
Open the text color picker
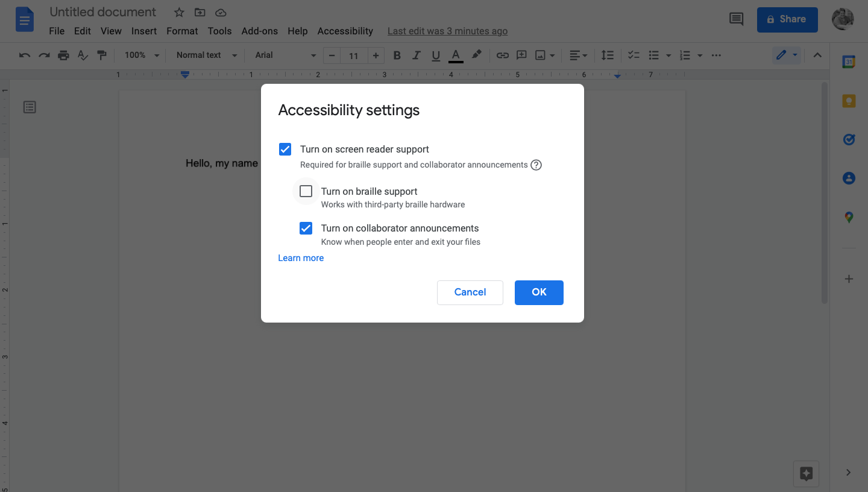click(x=456, y=55)
